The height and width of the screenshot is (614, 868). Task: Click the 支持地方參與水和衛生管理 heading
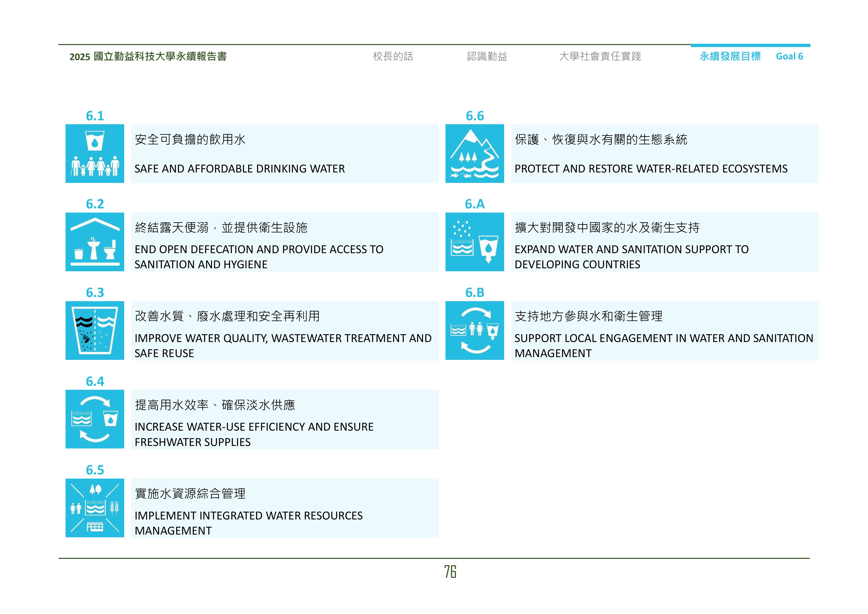tap(589, 316)
